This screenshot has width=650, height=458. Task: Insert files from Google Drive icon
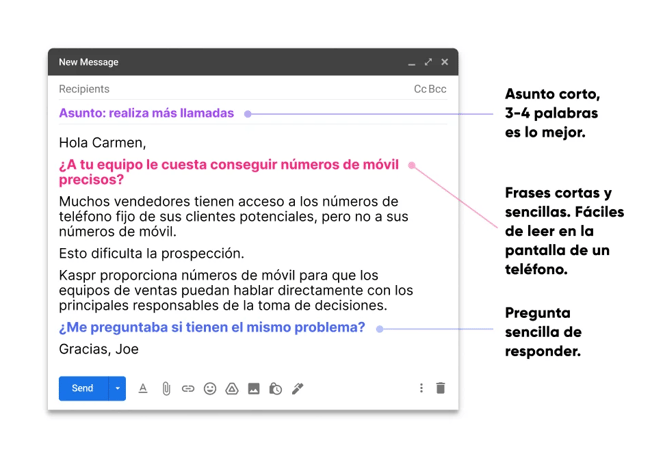(232, 388)
